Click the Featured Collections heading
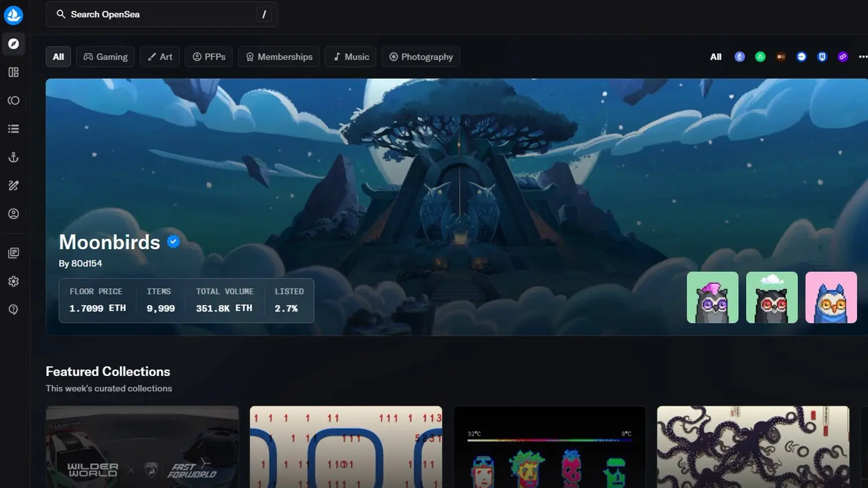This screenshot has width=868, height=488. click(108, 371)
